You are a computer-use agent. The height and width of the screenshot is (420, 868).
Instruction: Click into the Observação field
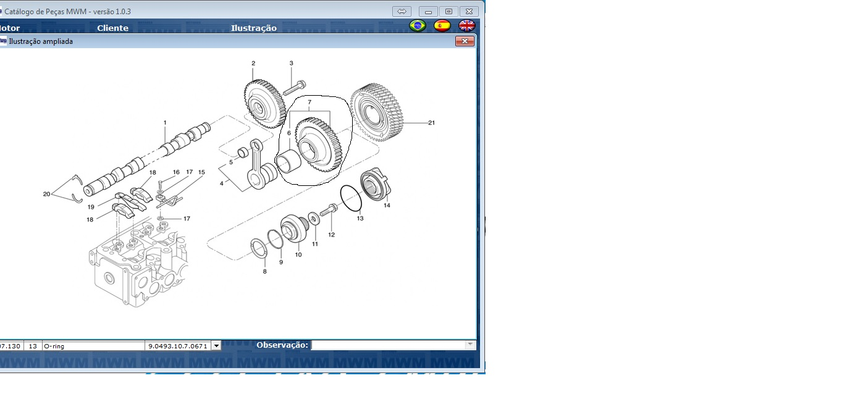tap(388, 345)
